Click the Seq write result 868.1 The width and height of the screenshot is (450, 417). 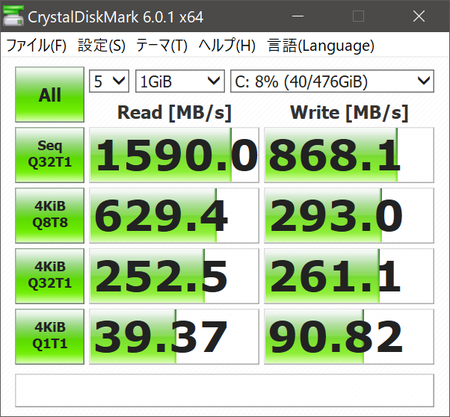point(349,155)
